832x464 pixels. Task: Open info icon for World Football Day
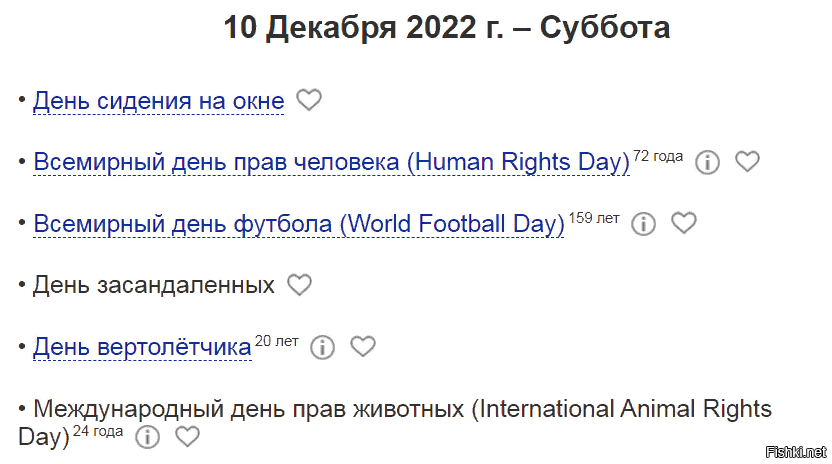[x=644, y=224]
